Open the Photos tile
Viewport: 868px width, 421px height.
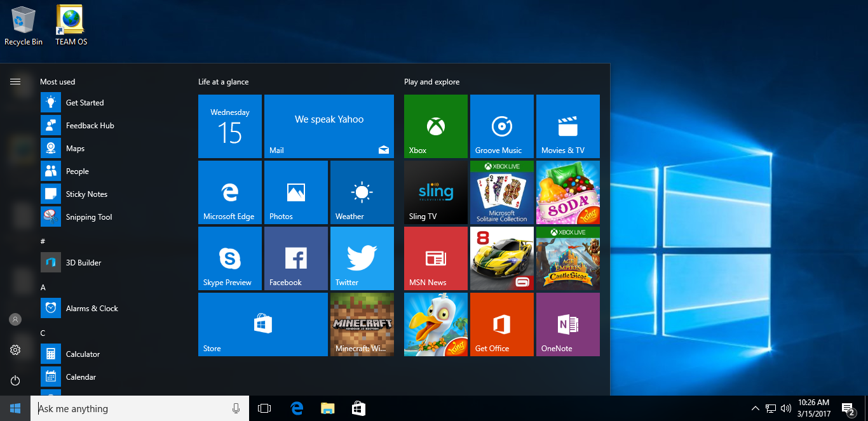click(296, 192)
